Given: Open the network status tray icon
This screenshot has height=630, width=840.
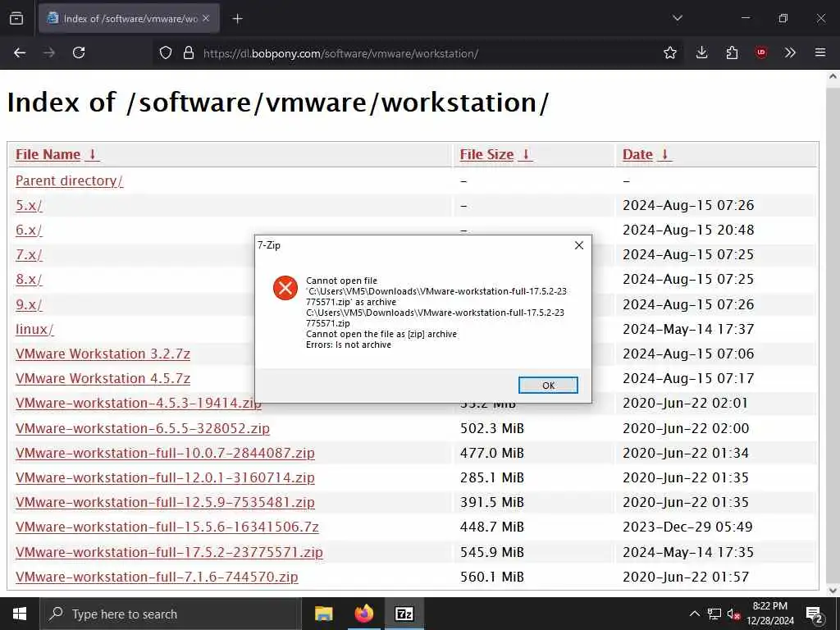Looking at the screenshot, I should tap(714, 614).
